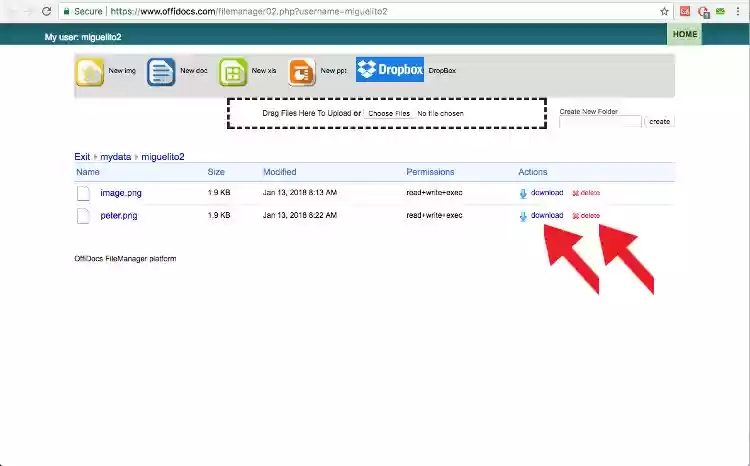Create a new doc via document icon
Screen dimensions: 750x466
[161, 72]
